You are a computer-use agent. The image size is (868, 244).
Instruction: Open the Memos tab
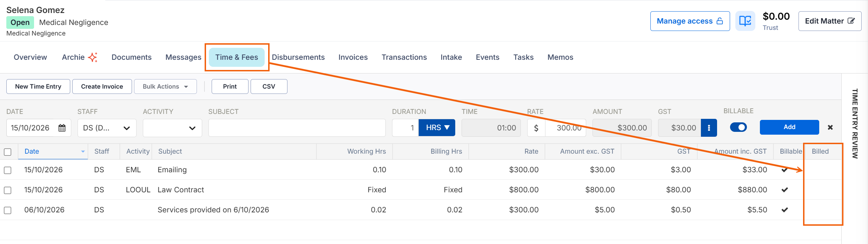(560, 57)
